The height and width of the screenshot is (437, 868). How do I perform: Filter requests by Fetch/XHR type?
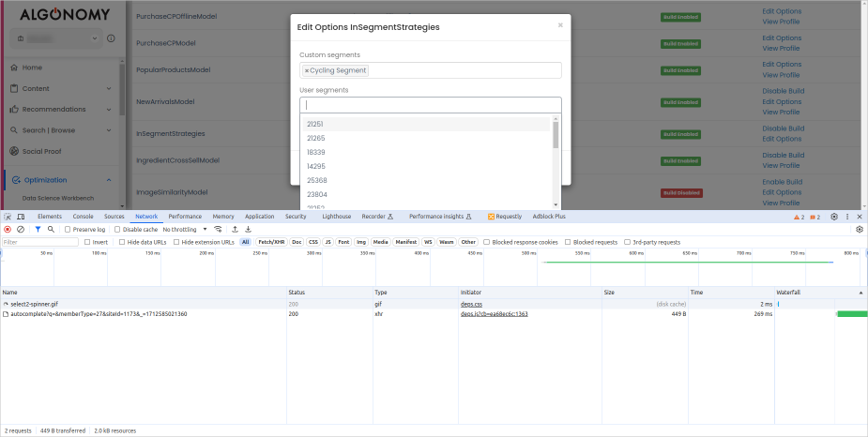[x=271, y=242]
